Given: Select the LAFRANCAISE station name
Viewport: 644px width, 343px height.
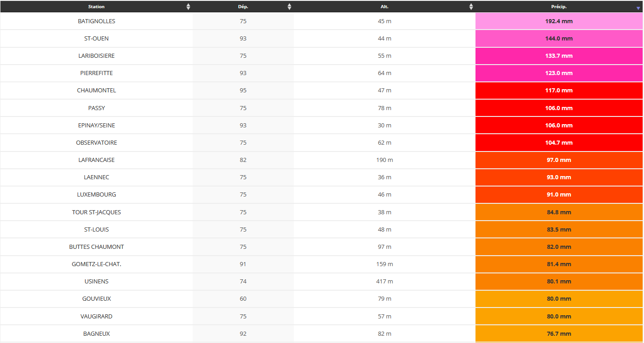Looking at the screenshot, I should coord(97,160).
